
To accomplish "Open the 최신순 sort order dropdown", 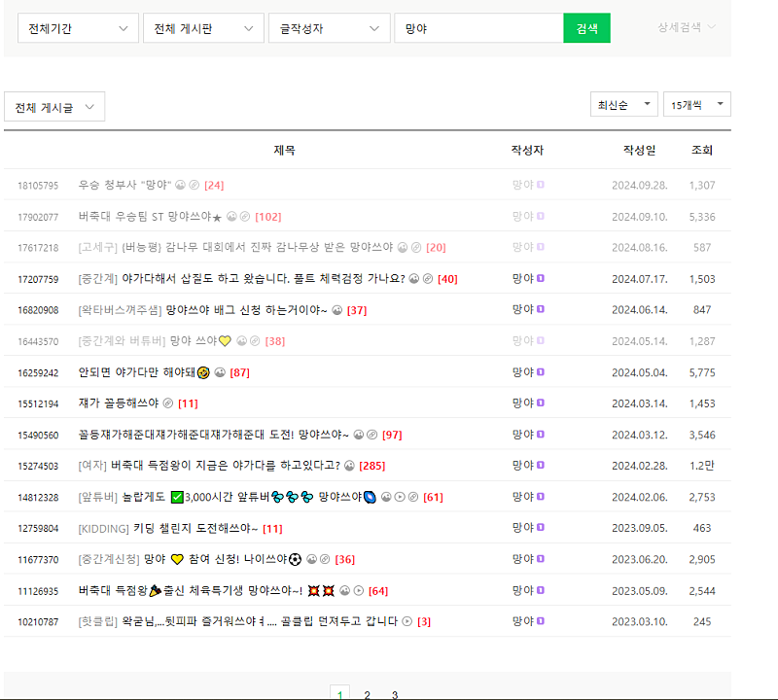I will pos(623,104).
